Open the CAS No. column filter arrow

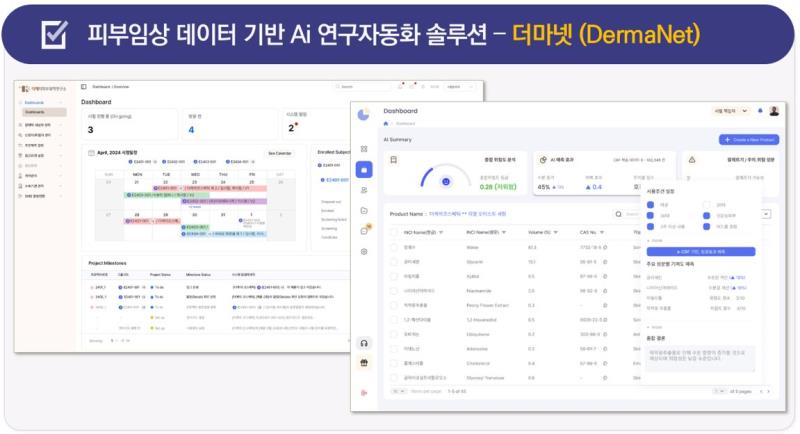pos(602,233)
